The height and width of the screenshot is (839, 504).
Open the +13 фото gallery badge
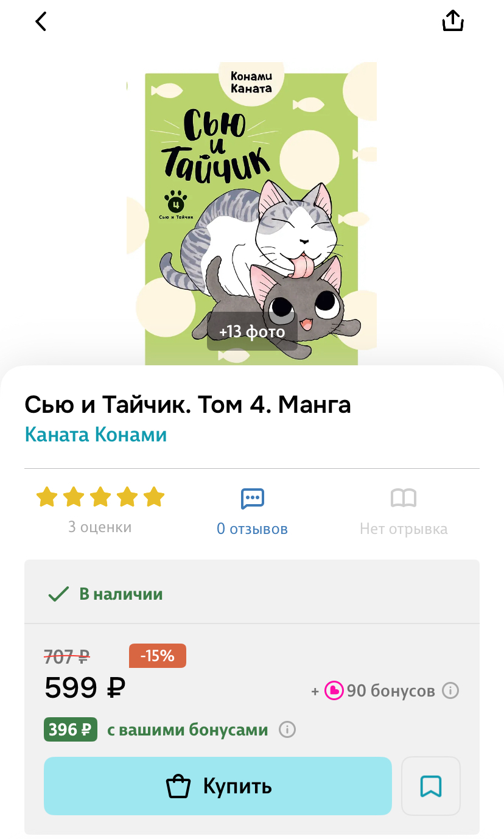pyautogui.click(x=252, y=332)
